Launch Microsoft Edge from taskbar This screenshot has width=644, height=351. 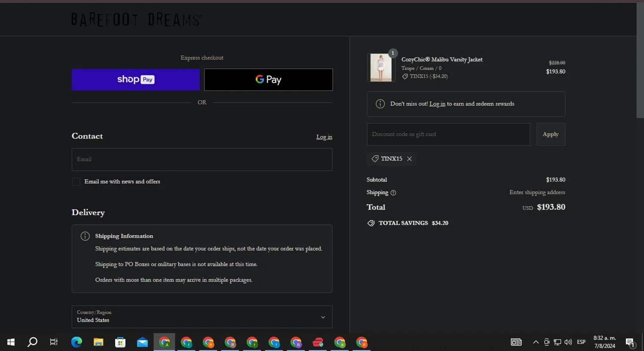click(x=76, y=342)
